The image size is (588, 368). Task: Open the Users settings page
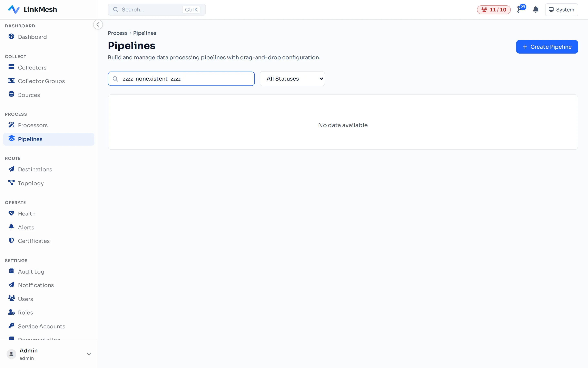click(x=49, y=299)
